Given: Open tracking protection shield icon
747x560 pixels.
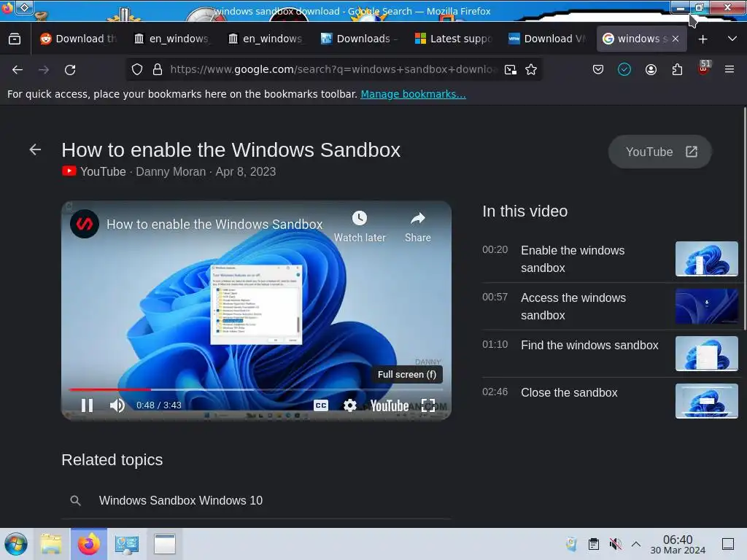Looking at the screenshot, I should 137,69.
